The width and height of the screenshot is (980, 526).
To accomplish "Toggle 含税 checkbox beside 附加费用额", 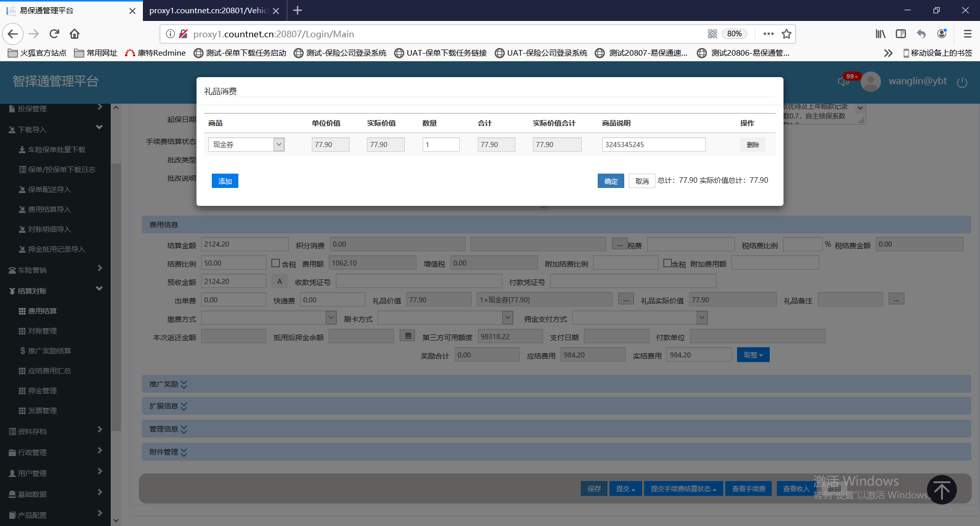I will click(x=667, y=263).
